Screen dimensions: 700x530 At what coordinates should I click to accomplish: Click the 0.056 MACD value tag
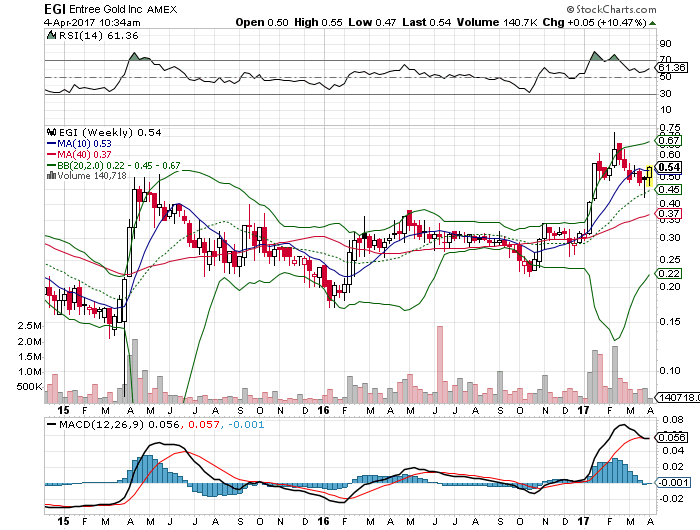pyautogui.click(x=670, y=438)
